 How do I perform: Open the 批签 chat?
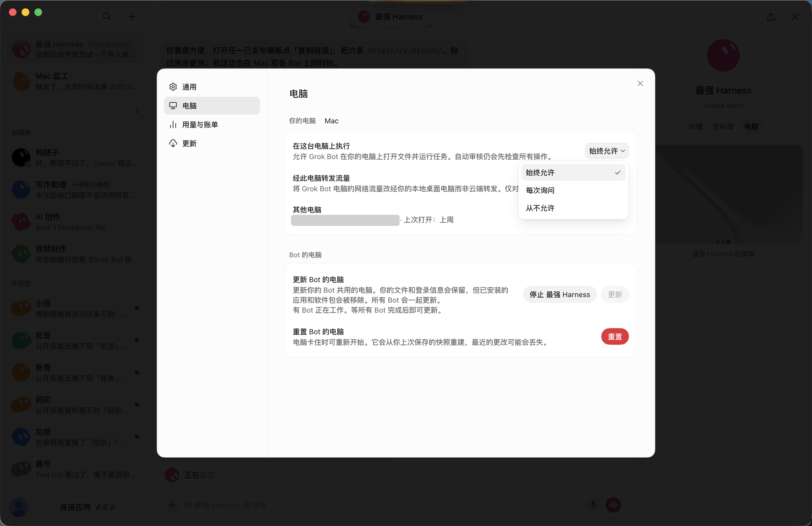[75, 340]
